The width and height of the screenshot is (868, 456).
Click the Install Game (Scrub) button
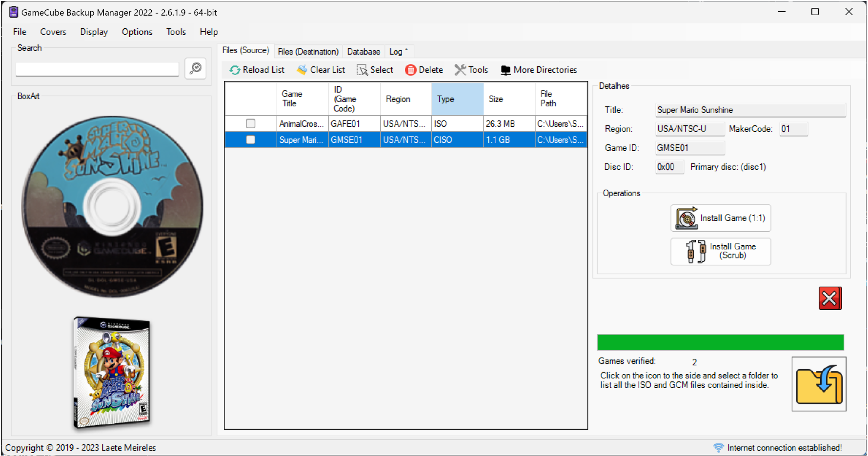tap(721, 252)
